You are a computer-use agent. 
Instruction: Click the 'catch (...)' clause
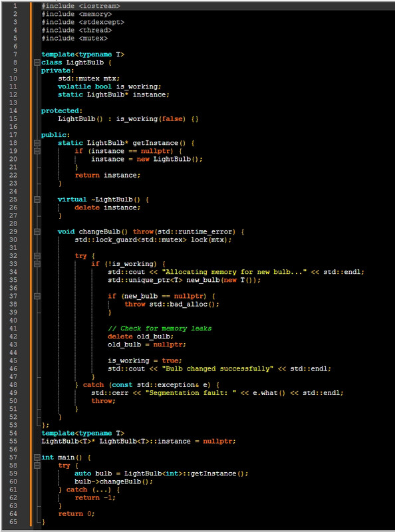click(x=89, y=489)
